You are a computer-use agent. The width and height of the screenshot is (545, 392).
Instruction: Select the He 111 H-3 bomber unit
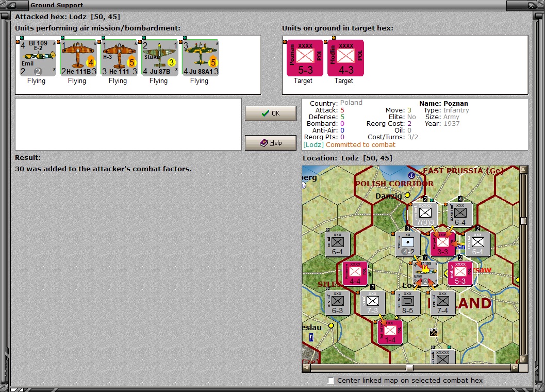point(119,58)
